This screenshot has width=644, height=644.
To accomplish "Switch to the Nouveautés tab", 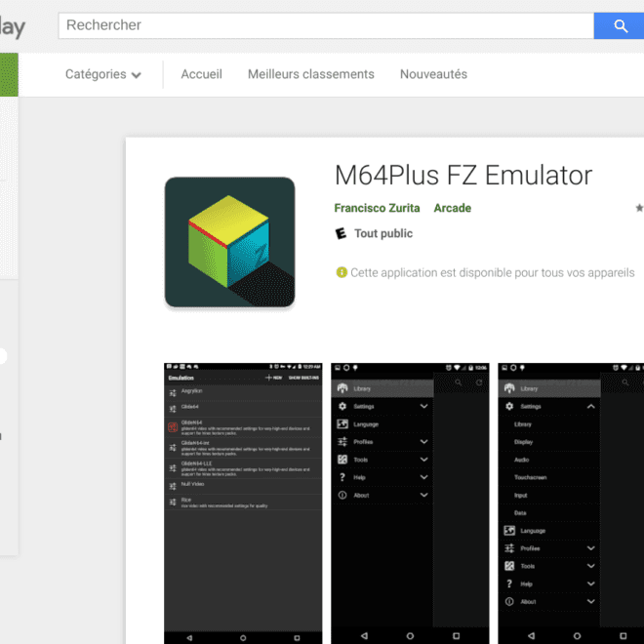I will coord(433,74).
